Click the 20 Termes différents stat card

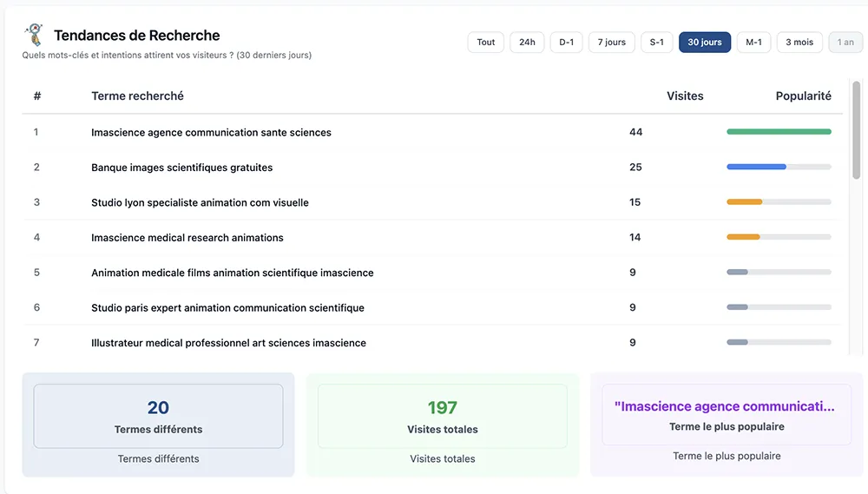[x=158, y=425]
